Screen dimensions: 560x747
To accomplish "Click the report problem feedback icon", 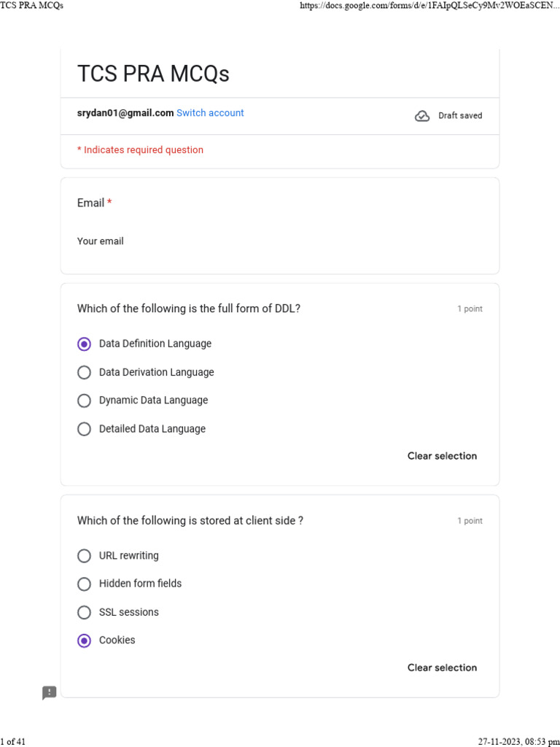I will pos(50,693).
